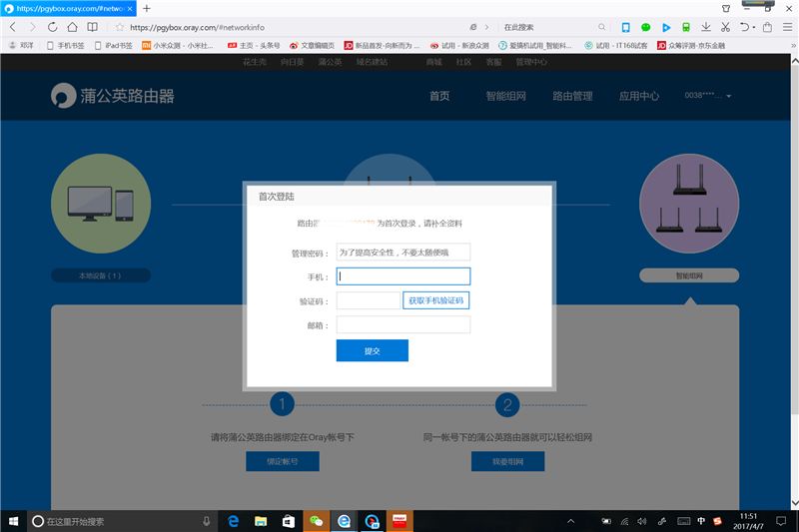
Task: Open WeChat on the taskbar
Action: pyautogui.click(x=317, y=521)
